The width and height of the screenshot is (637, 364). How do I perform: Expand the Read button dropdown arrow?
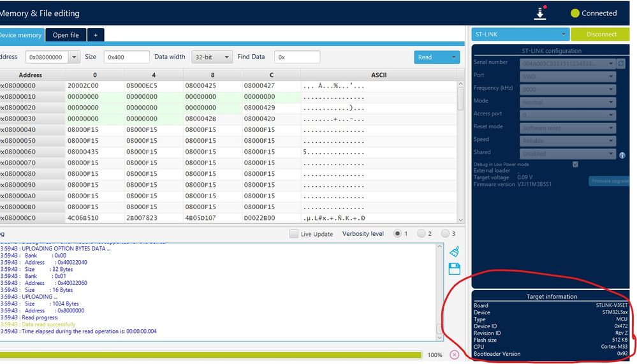453,57
